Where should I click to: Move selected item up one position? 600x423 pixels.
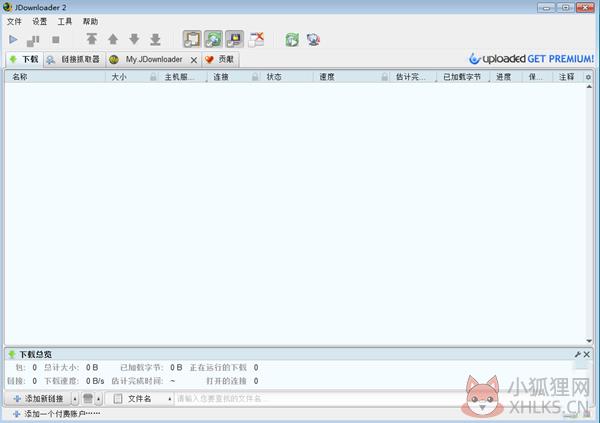coord(113,39)
